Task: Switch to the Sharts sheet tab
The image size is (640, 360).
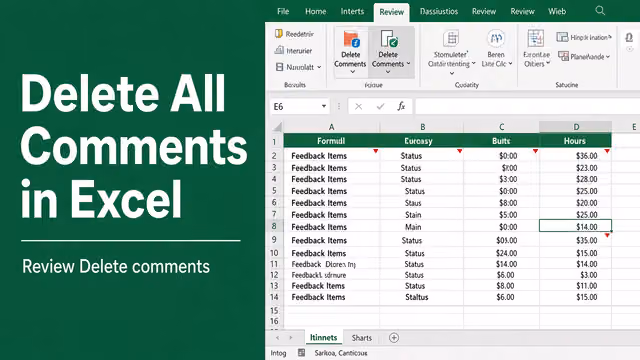Action: coord(362,338)
